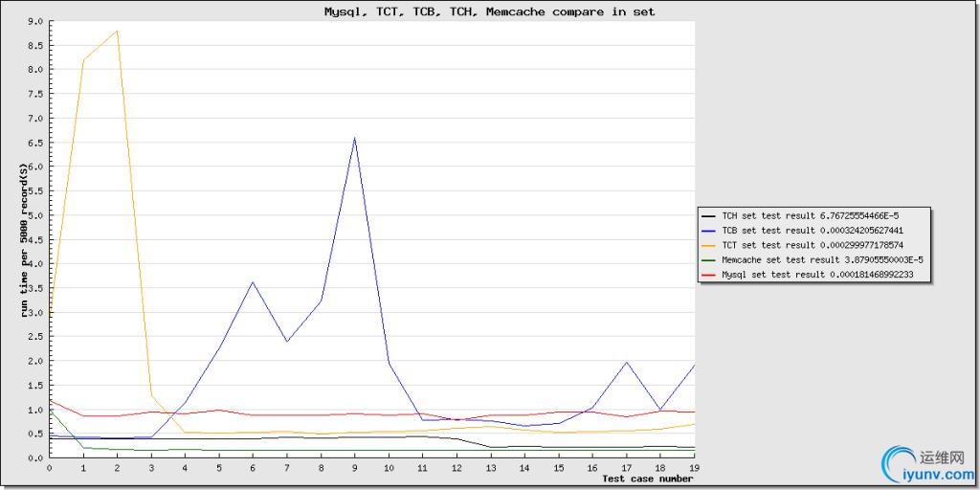Image resolution: width=980 pixels, height=490 pixels.
Task: Click y-axis tick label '1.0'
Action: (x=36, y=410)
